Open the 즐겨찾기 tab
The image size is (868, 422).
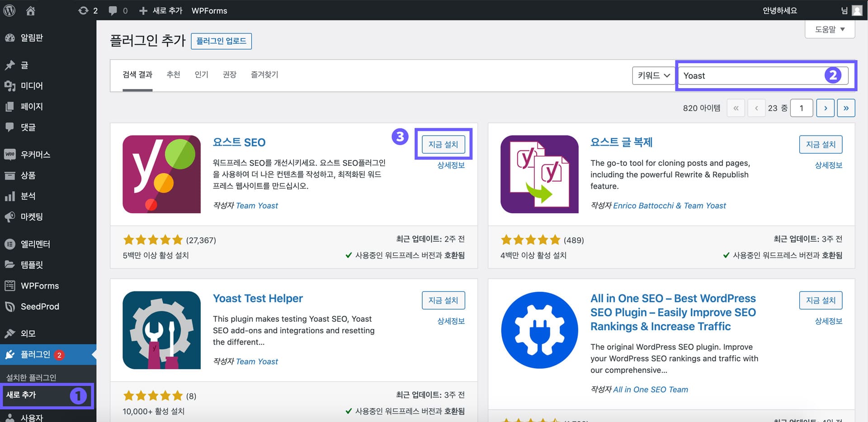(x=264, y=75)
